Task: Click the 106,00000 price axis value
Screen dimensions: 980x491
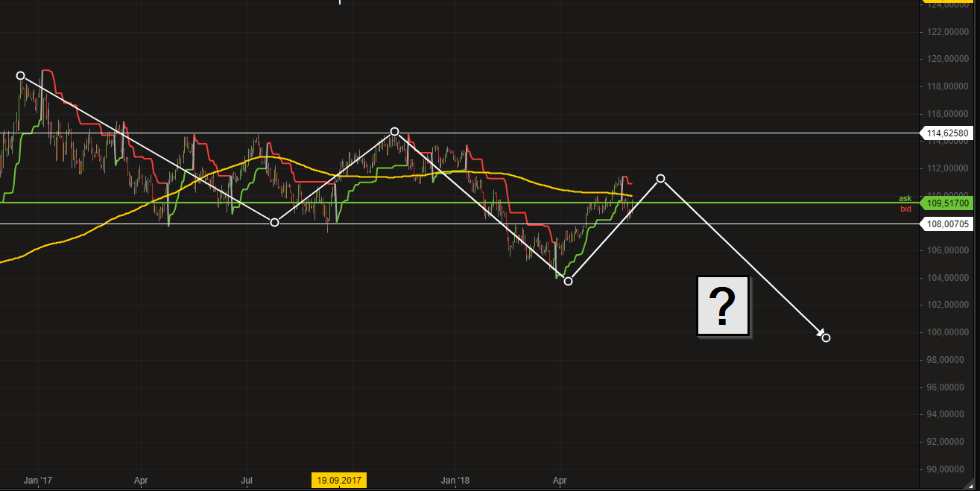Action: tap(949, 250)
